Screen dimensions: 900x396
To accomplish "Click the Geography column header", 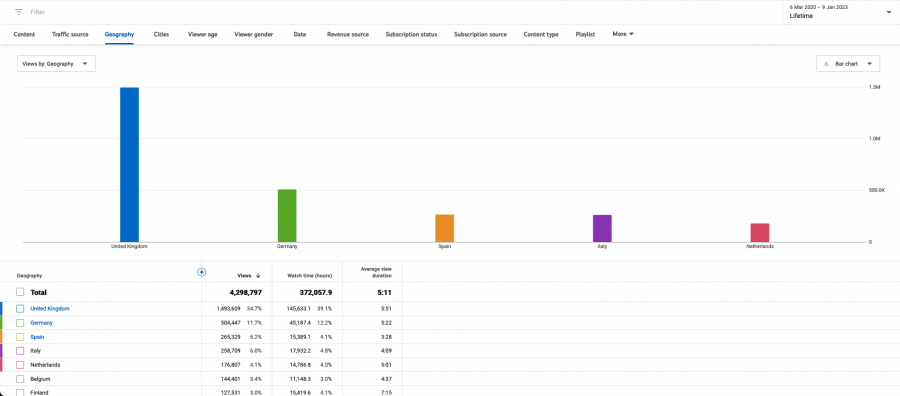I will pos(29,275).
